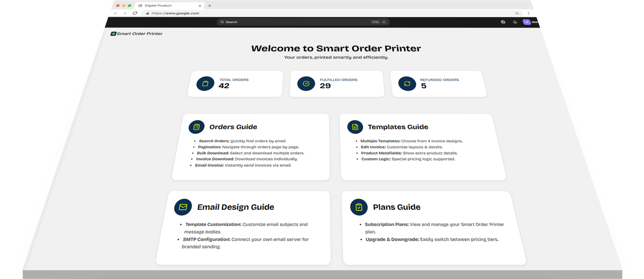Open a new browser tab

pos(210,6)
